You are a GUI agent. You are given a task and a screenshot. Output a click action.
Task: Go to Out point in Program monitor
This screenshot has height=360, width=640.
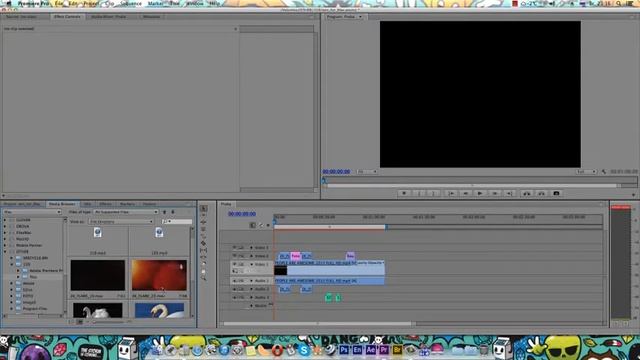point(509,193)
